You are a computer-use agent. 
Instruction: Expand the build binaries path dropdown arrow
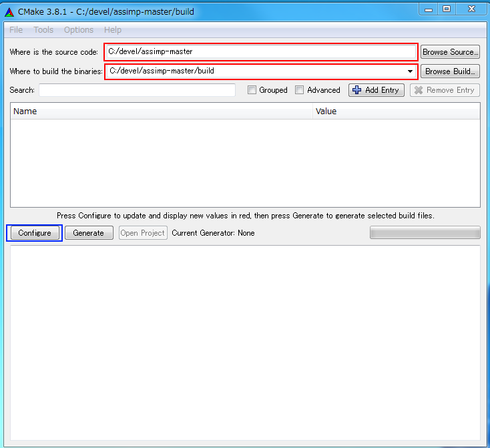coord(410,71)
